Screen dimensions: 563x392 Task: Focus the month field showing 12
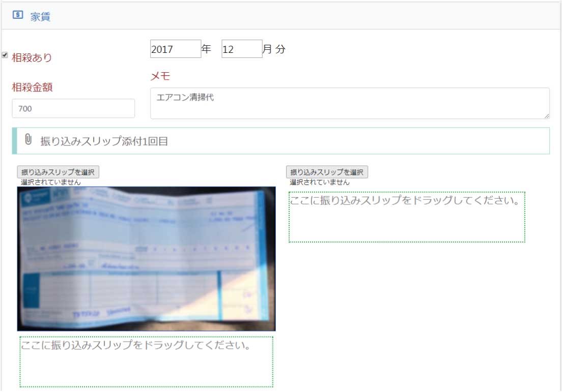pyautogui.click(x=241, y=49)
